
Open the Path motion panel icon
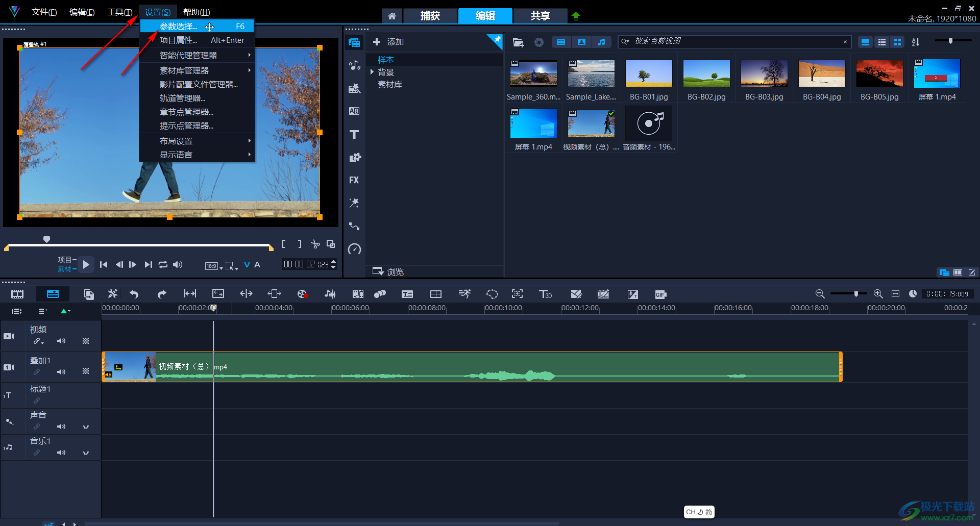354,226
